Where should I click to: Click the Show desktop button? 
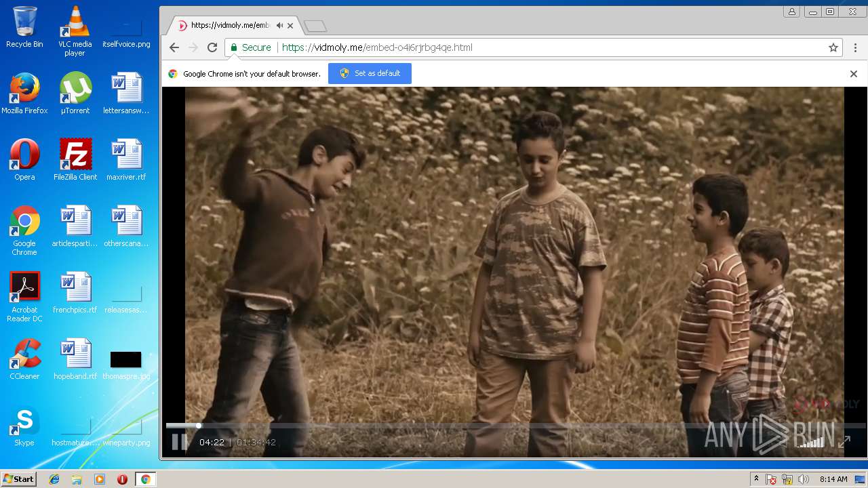point(861,479)
